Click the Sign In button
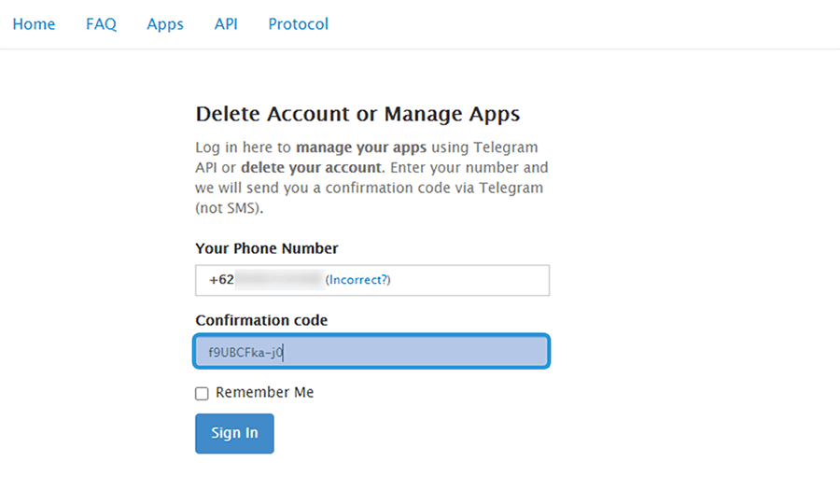Viewport: 840px width, 504px height. click(234, 433)
